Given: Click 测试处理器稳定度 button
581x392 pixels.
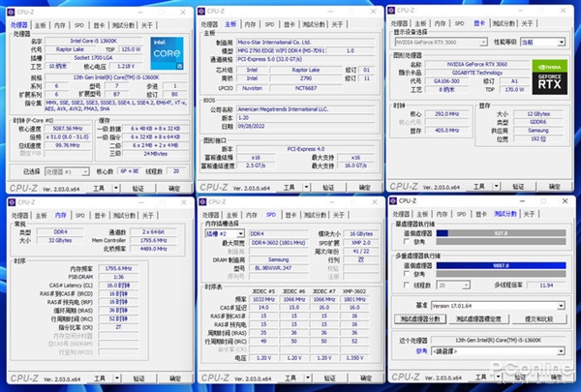Looking at the screenshot, I should coord(478,319).
